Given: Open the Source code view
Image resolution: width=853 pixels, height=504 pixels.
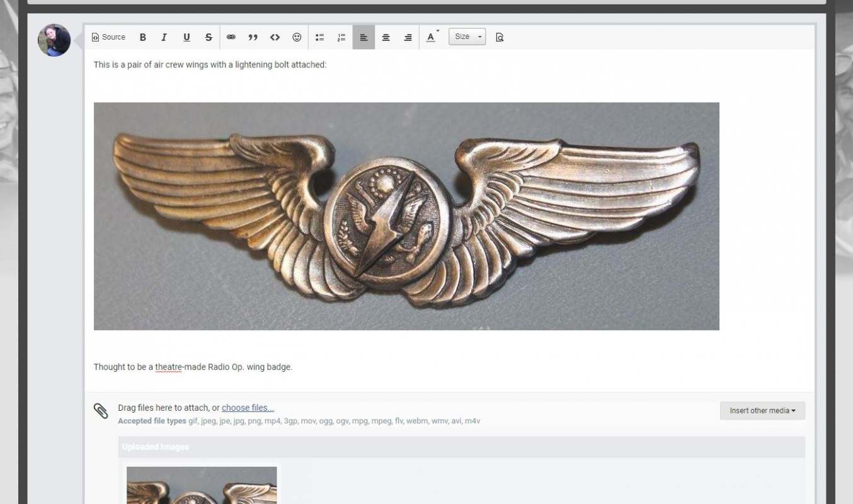Looking at the screenshot, I should (108, 37).
